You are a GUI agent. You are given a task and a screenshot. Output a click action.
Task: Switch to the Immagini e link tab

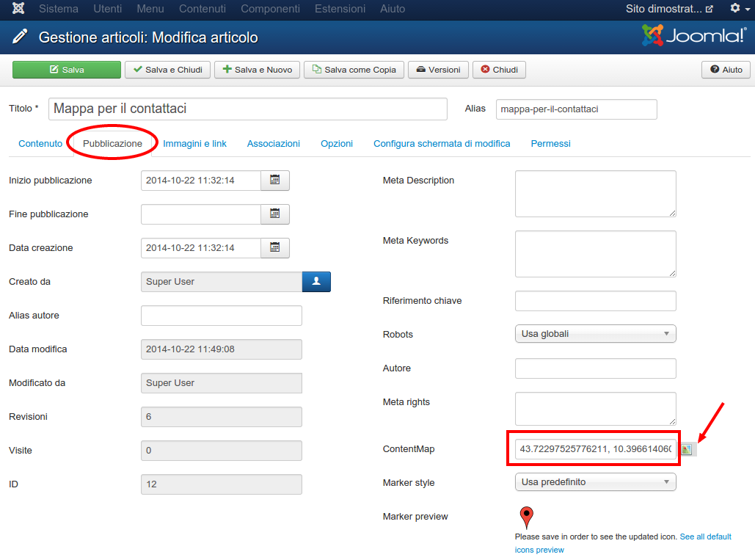tap(194, 144)
